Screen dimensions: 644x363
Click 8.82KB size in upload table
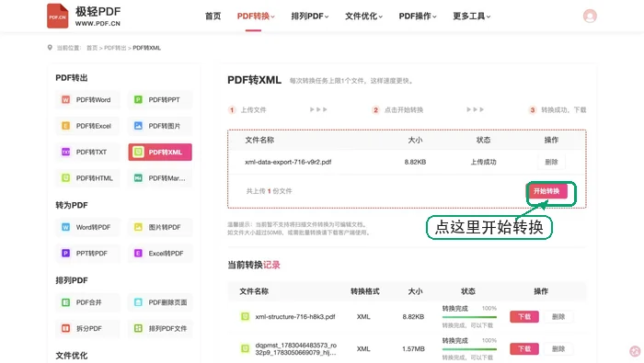(x=415, y=162)
